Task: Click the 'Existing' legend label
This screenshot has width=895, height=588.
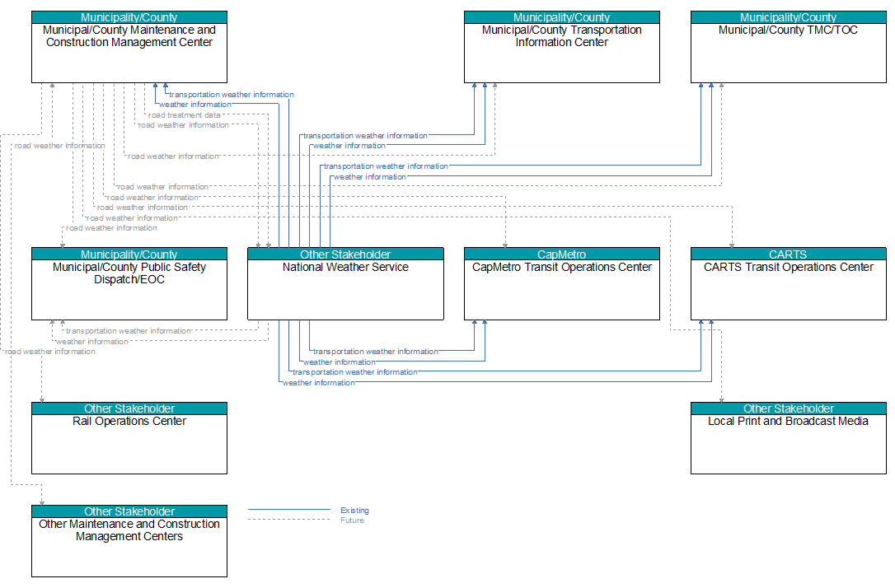Action: coord(354,511)
